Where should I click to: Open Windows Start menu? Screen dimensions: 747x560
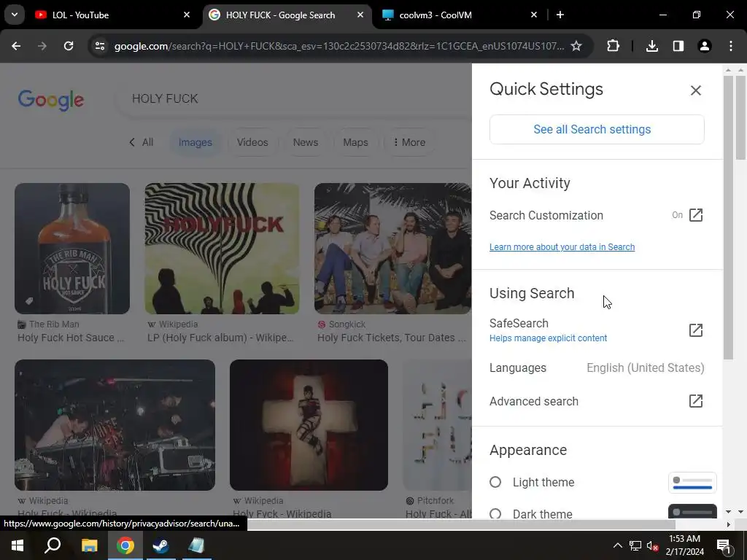[18, 545]
